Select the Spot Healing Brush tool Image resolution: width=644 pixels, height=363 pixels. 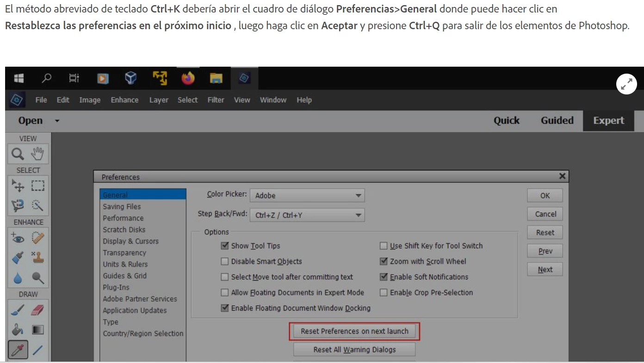(37, 238)
